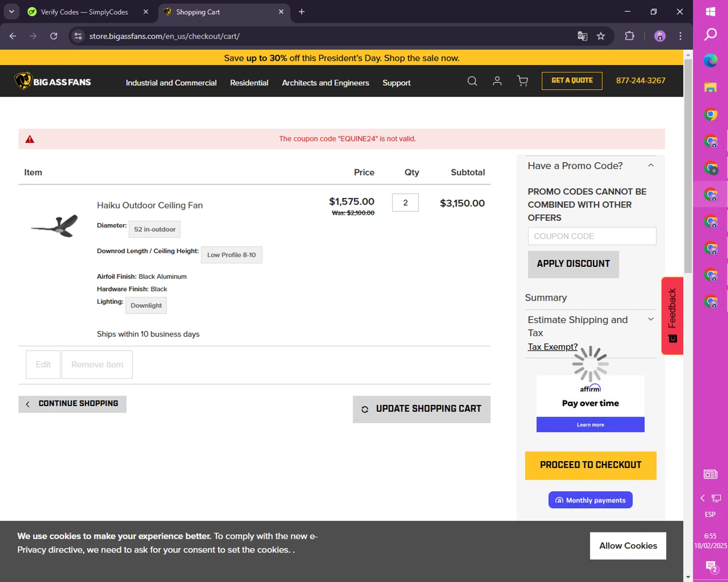The image size is (728, 582).
Task: Select the 52 in-outdoor diameter tag
Action: 154,229
